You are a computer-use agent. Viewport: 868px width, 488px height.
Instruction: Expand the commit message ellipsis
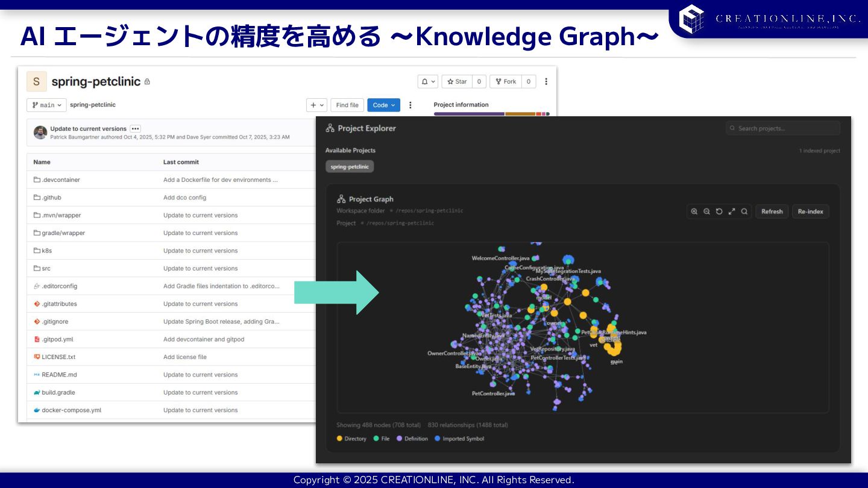(x=135, y=128)
